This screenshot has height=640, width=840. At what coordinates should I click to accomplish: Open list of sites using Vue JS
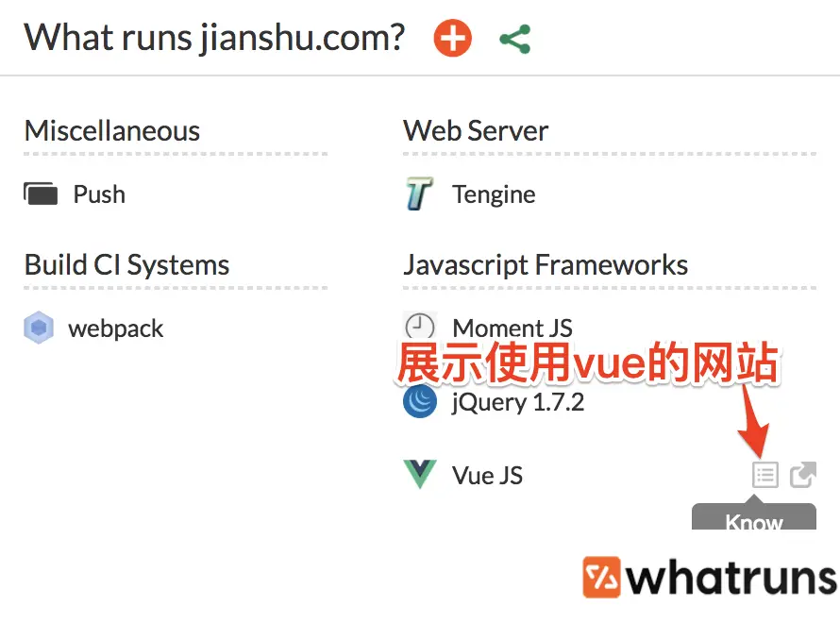(765, 475)
